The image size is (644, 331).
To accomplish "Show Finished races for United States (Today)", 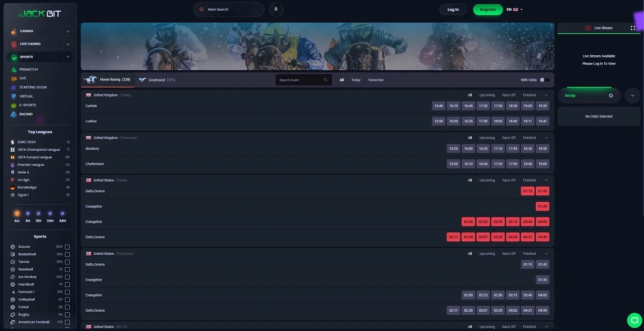I will pyautogui.click(x=529, y=180).
